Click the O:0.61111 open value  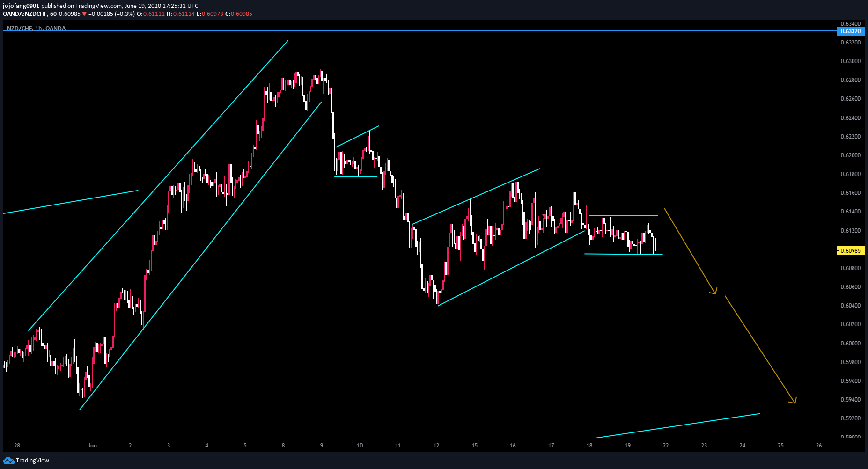(x=151, y=14)
